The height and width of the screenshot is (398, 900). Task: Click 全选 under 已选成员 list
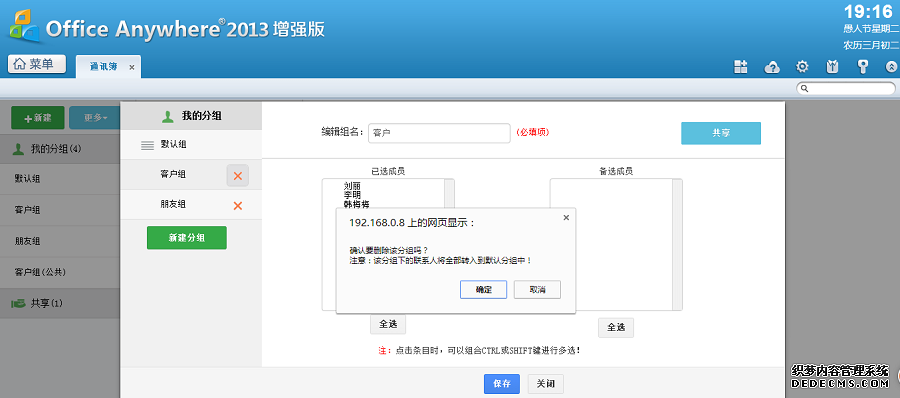388,324
